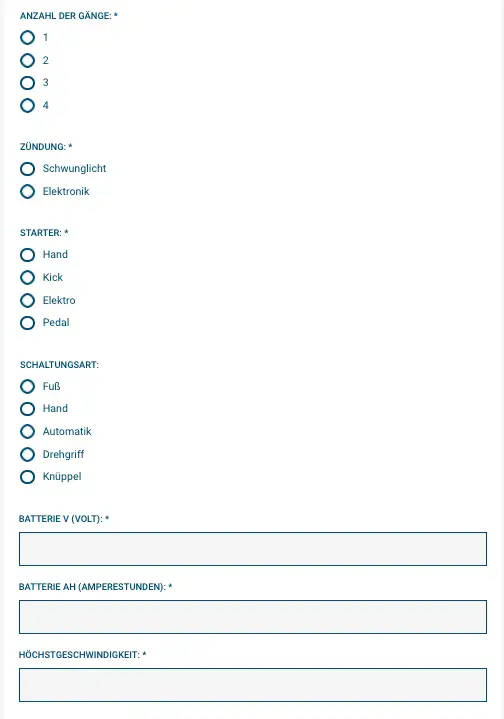Image resolution: width=504 pixels, height=719 pixels.
Task: Click the Batterie V (Volt) input field
Action: (253, 549)
